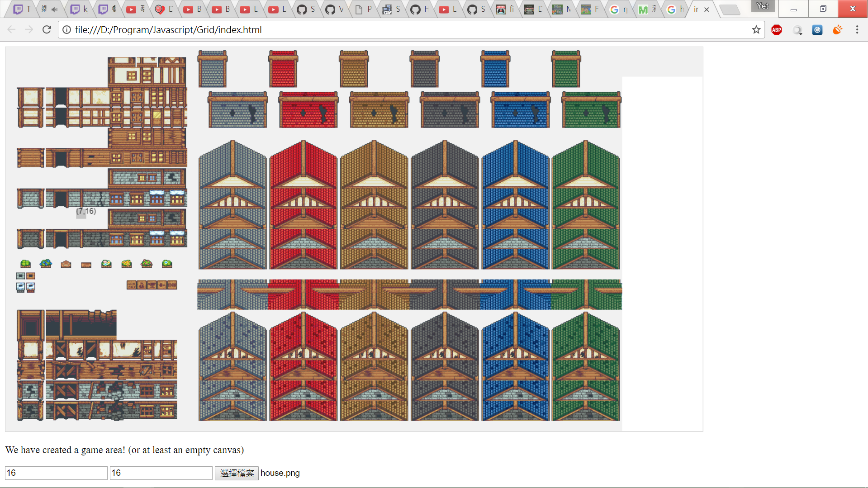View site information icon in address bar

pyautogui.click(x=66, y=30)
